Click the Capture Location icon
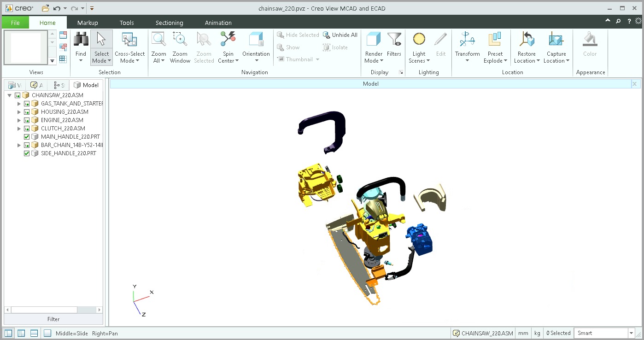This screenshot has width=644, height=340. [556, 40]
